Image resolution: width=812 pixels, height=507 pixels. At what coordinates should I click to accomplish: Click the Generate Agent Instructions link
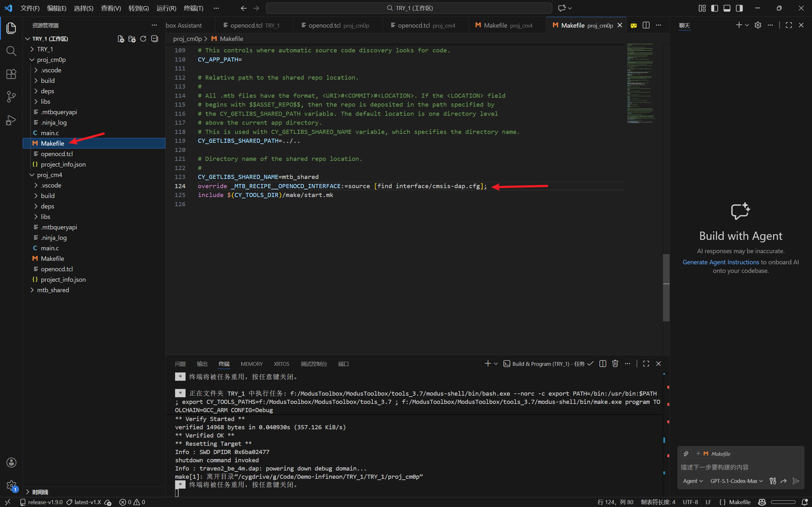pos(721,262)
